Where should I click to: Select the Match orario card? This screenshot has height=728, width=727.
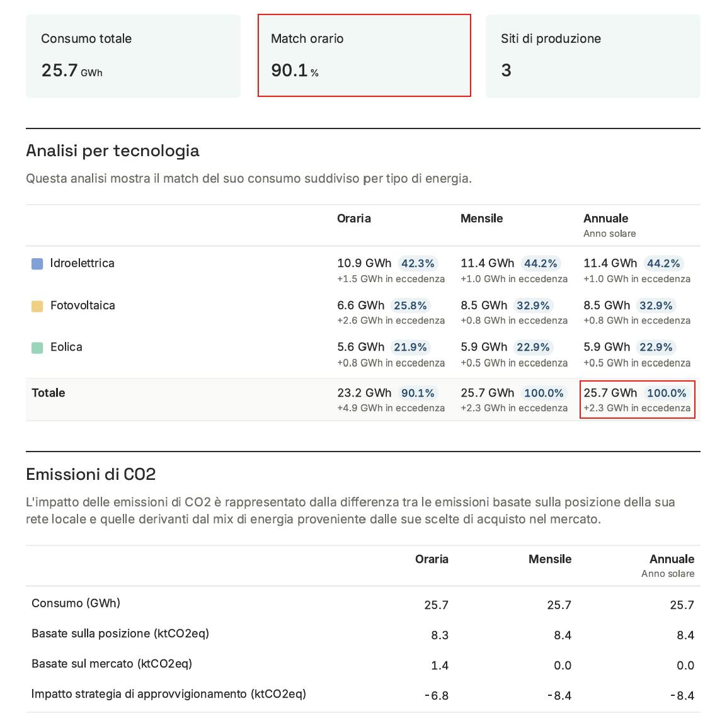tap(364, 55)
